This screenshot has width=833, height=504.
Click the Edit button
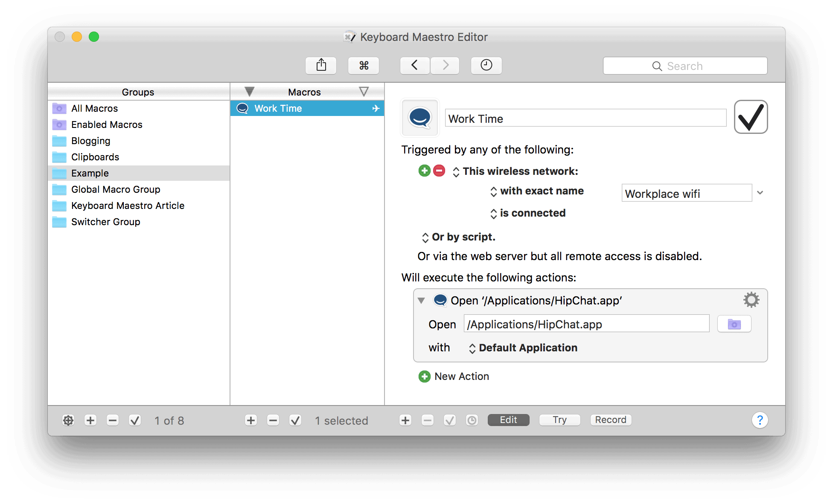tap(508, 420)
